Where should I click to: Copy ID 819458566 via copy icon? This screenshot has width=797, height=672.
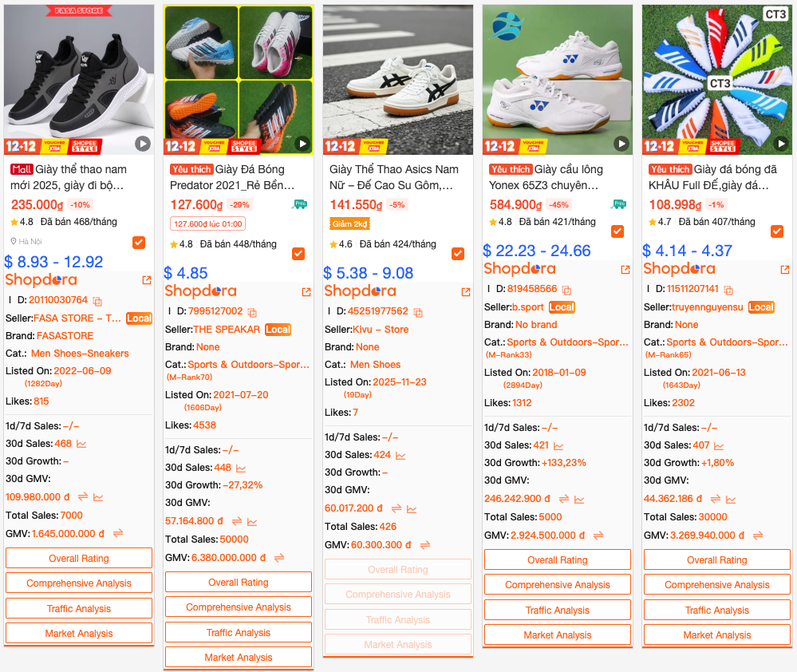(x=566, y=290)
